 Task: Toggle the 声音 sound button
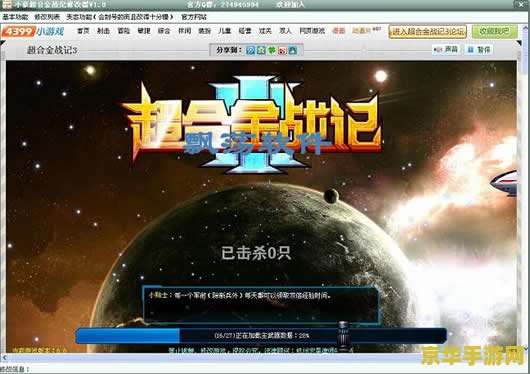[x=446, y=50]
